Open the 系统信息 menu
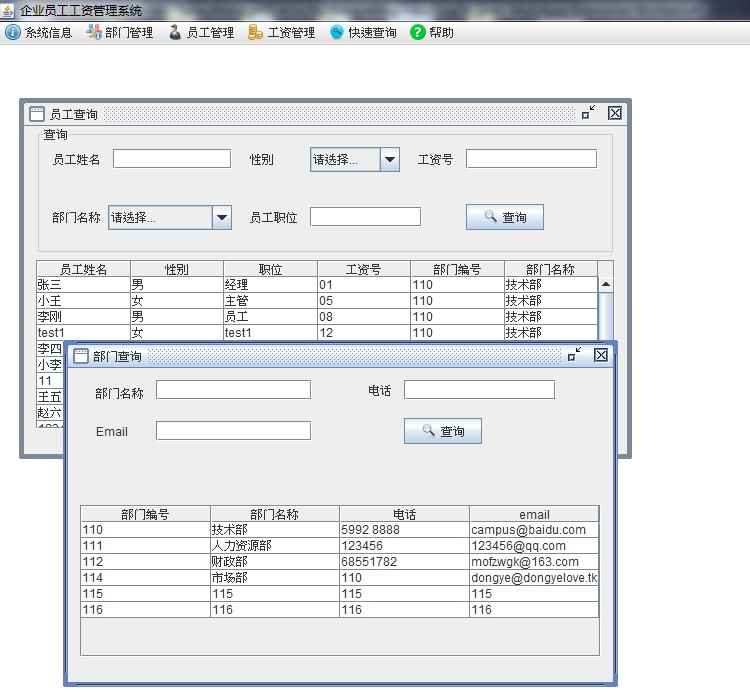Viewport: 750px width, 694px height. point(38,33)
